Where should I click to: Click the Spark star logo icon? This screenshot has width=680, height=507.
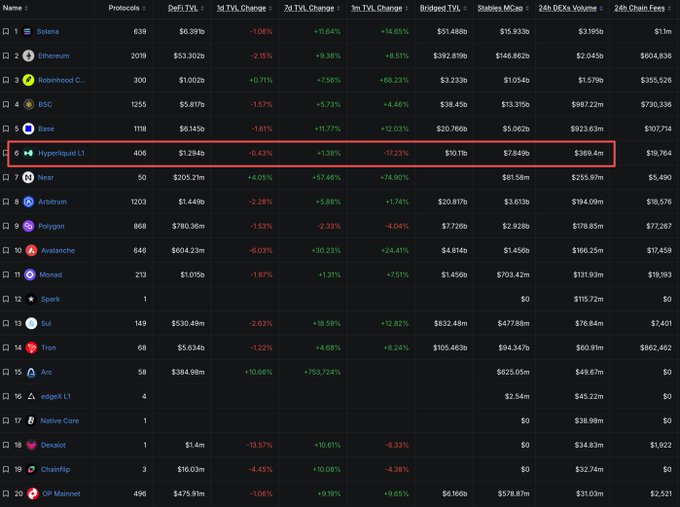pos(31,299)
